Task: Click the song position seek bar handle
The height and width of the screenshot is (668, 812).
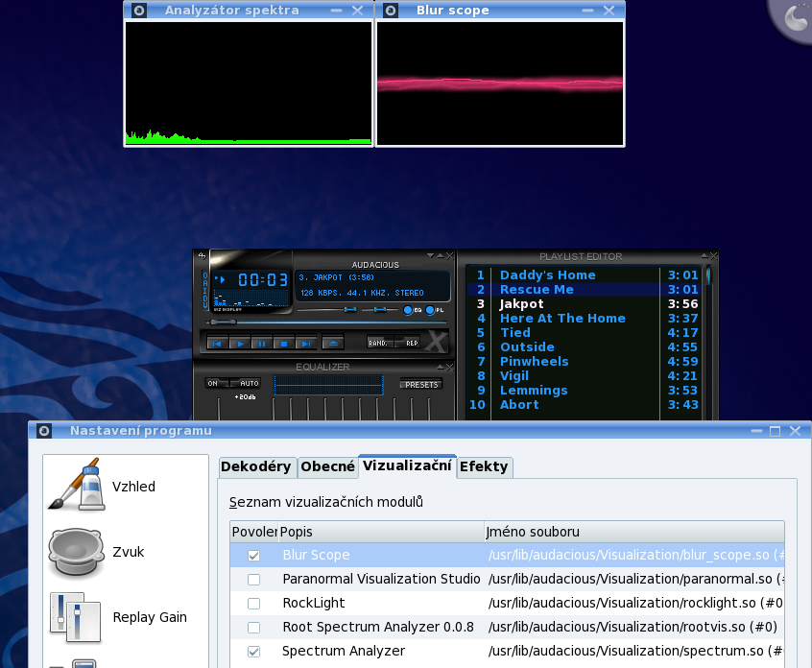Action: (223, 322)
